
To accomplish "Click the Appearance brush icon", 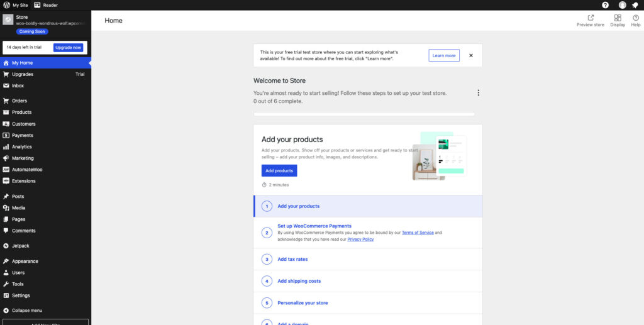I will click(x=6, y=262).
